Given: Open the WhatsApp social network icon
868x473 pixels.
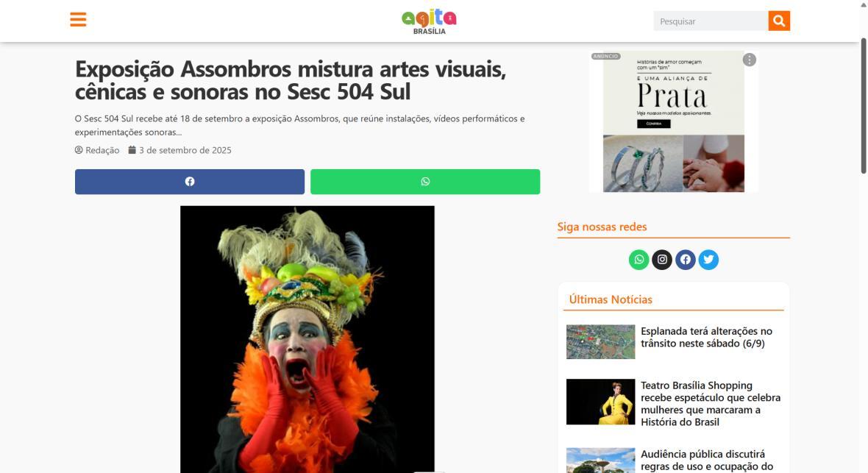Looking at the screenshot, I should click(x=638, y=259).
